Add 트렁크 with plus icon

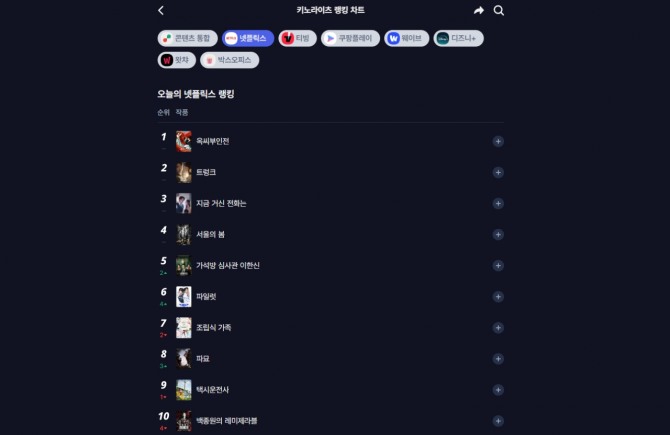(498, 172)
